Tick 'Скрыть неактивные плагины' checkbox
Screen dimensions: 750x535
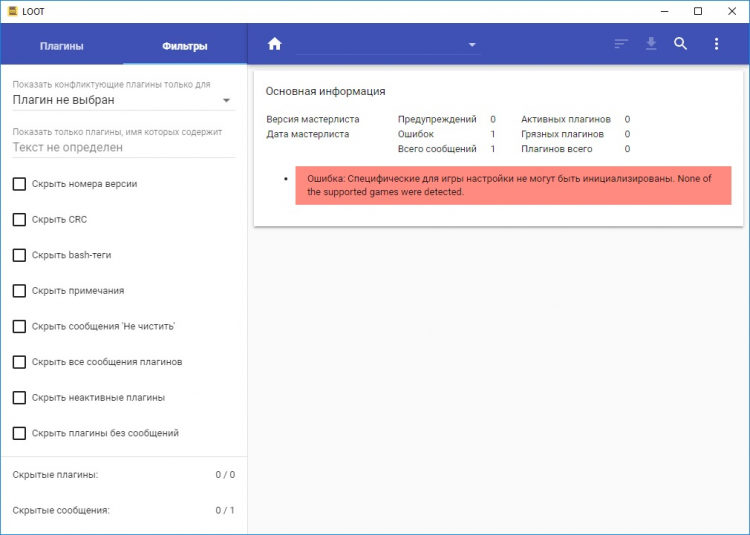click(19, 397)
